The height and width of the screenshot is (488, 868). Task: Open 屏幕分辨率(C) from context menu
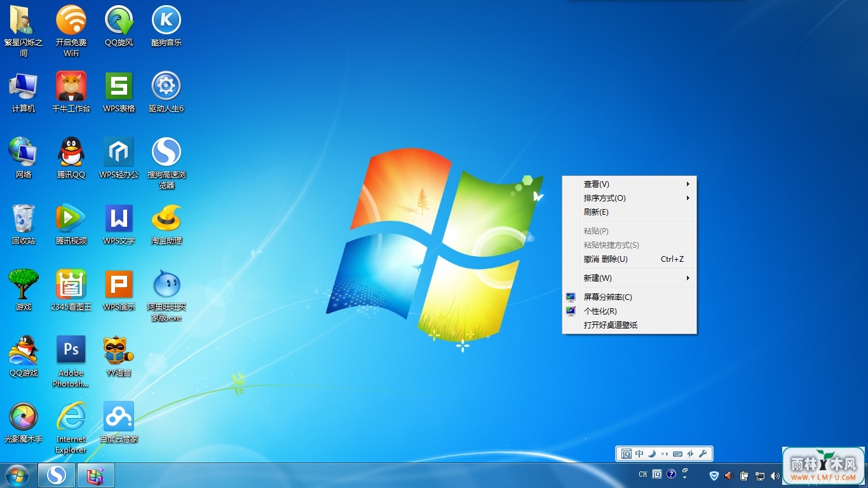tap(629, 297)
